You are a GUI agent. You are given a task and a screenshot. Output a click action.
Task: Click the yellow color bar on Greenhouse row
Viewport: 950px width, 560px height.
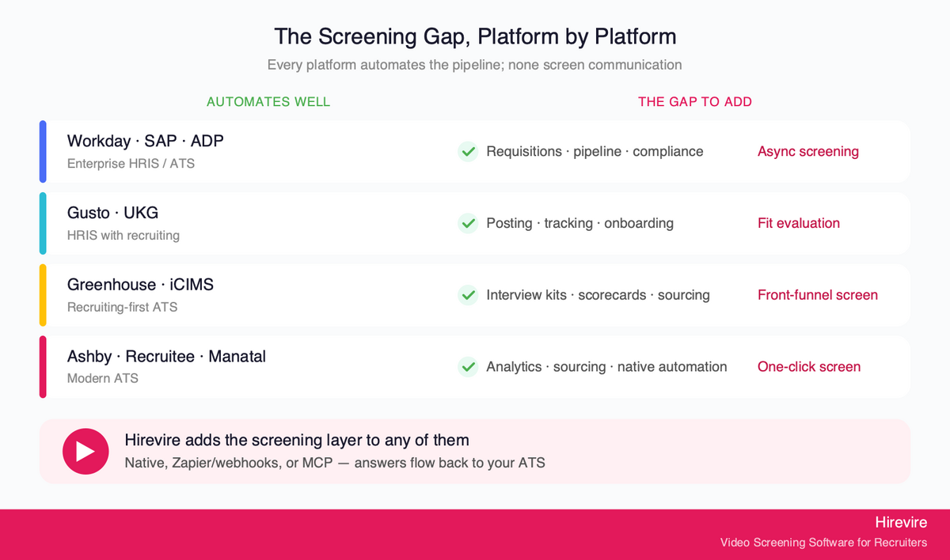tap(43, 295)
